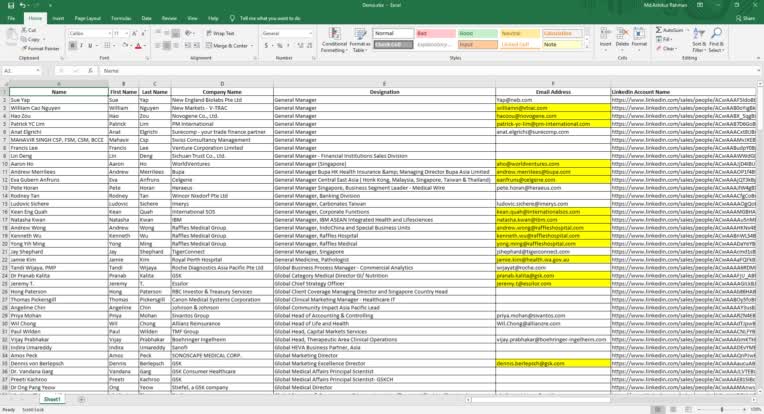The height and width of the screenshot is (414, 764).
Task: Switch to the Data tab
Action: click(147, 19)
